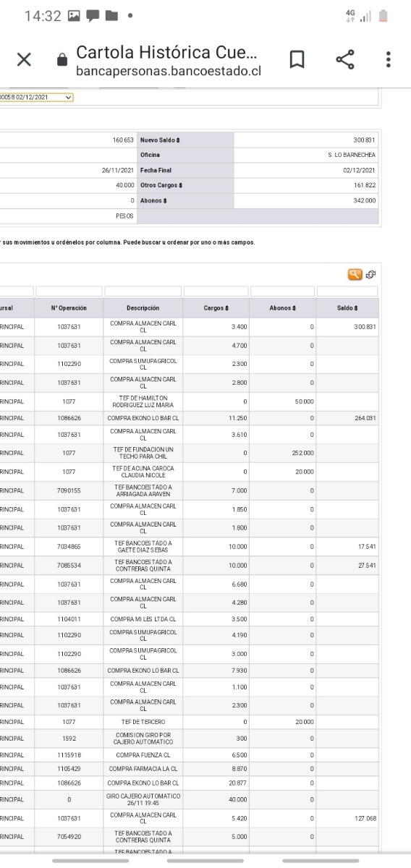Viewport: 411px width, 868px height.
Task: Focus the filter field above Abonos $
Action: (x=282, y=291)
